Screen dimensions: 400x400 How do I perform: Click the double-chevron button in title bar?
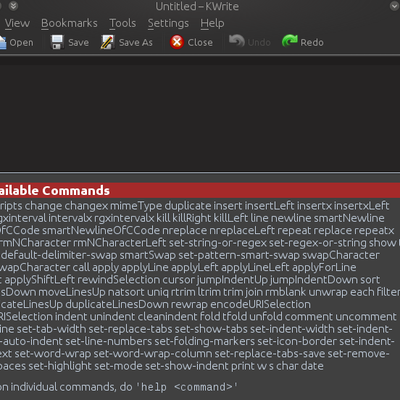13,6
